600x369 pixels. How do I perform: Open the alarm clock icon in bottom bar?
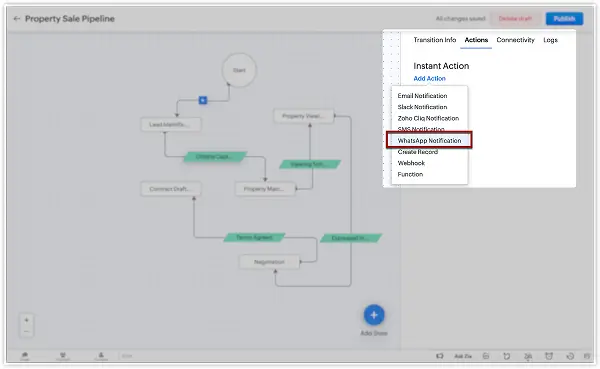pyautogui.click(x=549, y=356)
